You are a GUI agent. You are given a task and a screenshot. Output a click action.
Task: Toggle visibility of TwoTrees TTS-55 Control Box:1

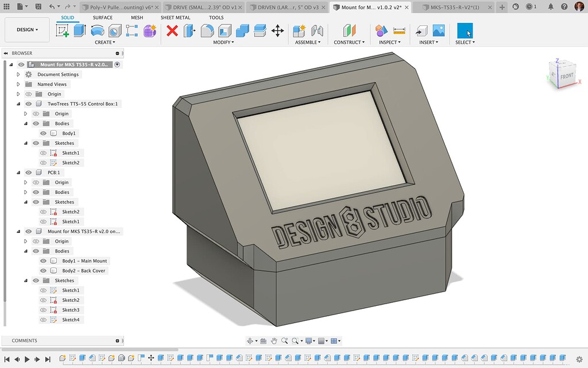(x=29, y=104)
